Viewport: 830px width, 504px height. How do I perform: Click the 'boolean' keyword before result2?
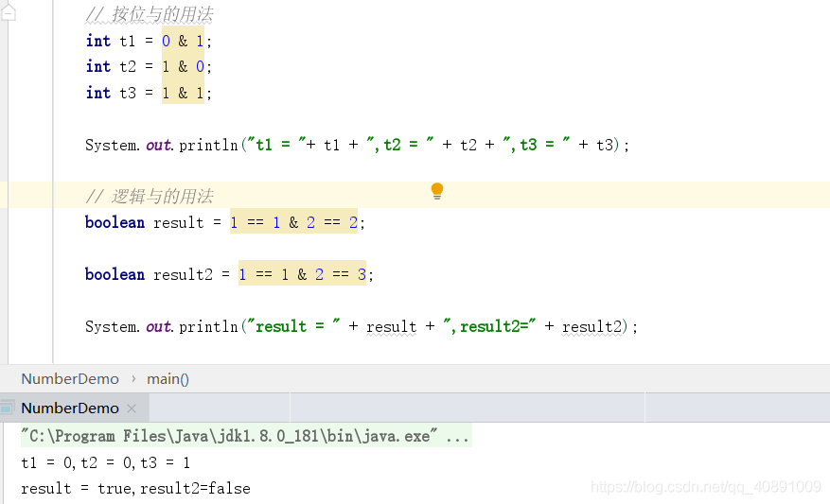pos(115,274)
